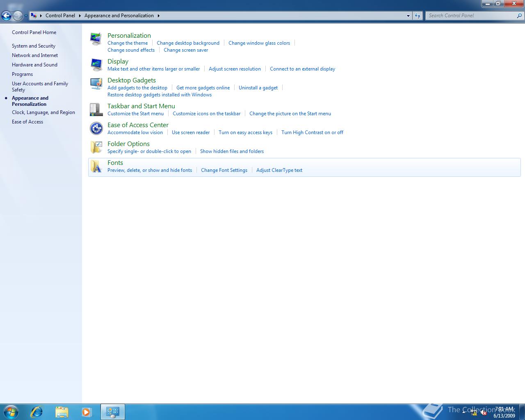This screenshot has height=420, width=525.
Task: Select Control Panel breadcrumb segment
Action: pos(60,16)
